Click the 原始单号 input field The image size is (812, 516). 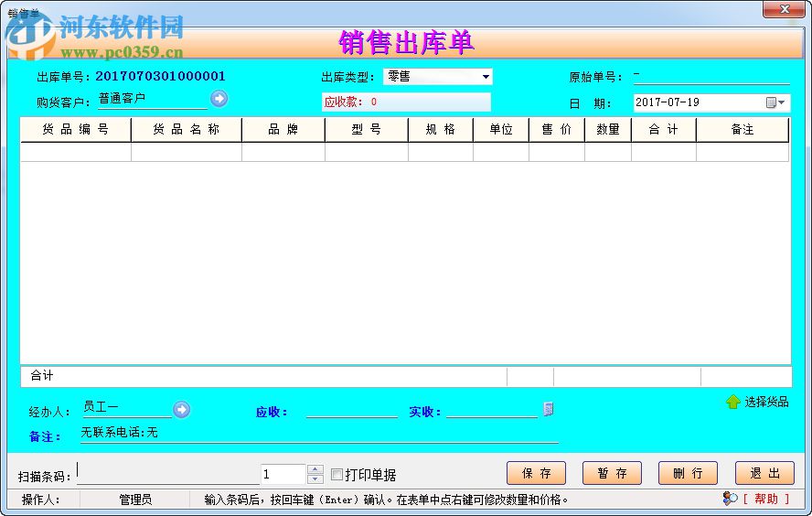[x=711, y=77]
